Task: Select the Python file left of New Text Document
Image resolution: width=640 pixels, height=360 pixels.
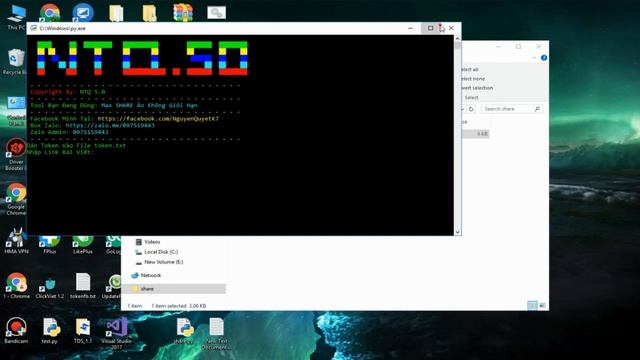Action: click(184, 330)
